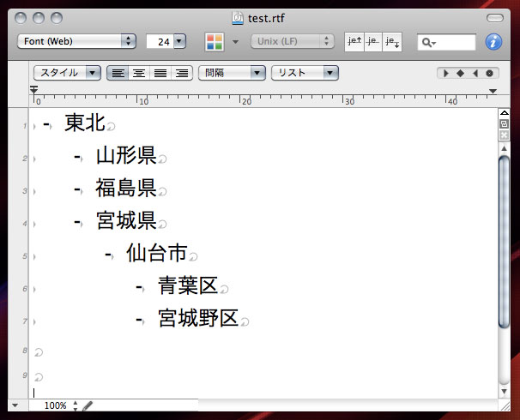Click the test.rtf document proxy icon
The height and width of the screenshot is (420, 520).
click(x=238, y=18)
